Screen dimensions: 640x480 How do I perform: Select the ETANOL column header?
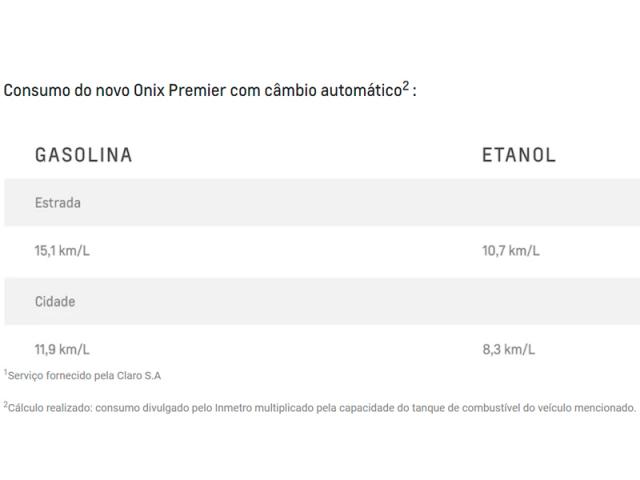[519, 155]
